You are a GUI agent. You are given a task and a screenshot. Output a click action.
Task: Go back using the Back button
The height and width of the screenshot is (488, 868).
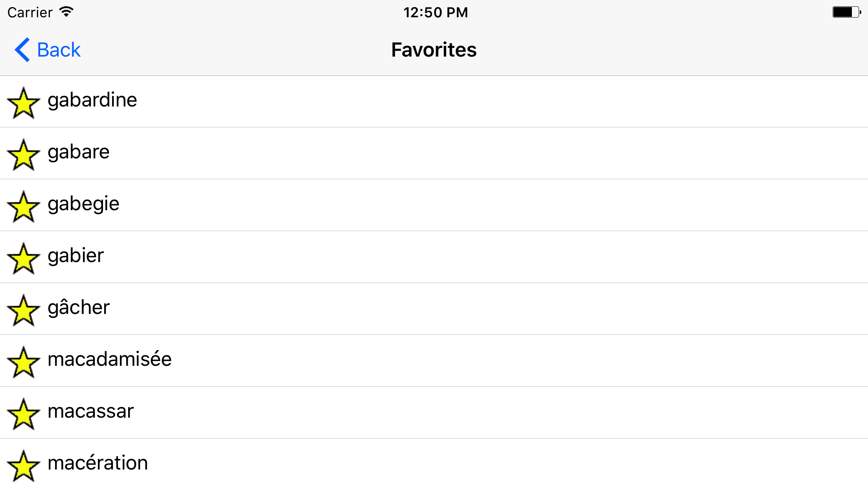[58, 50]
